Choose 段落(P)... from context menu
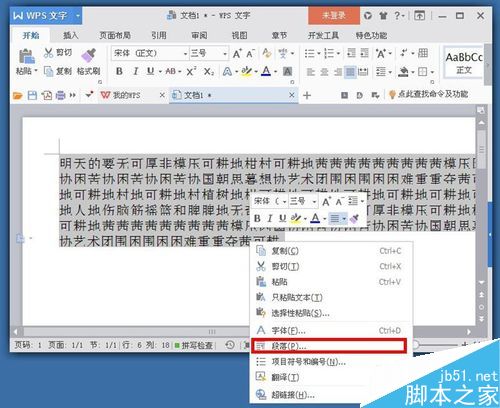Image resolution: width=500 pixels, height=408 pixels. 329,346
